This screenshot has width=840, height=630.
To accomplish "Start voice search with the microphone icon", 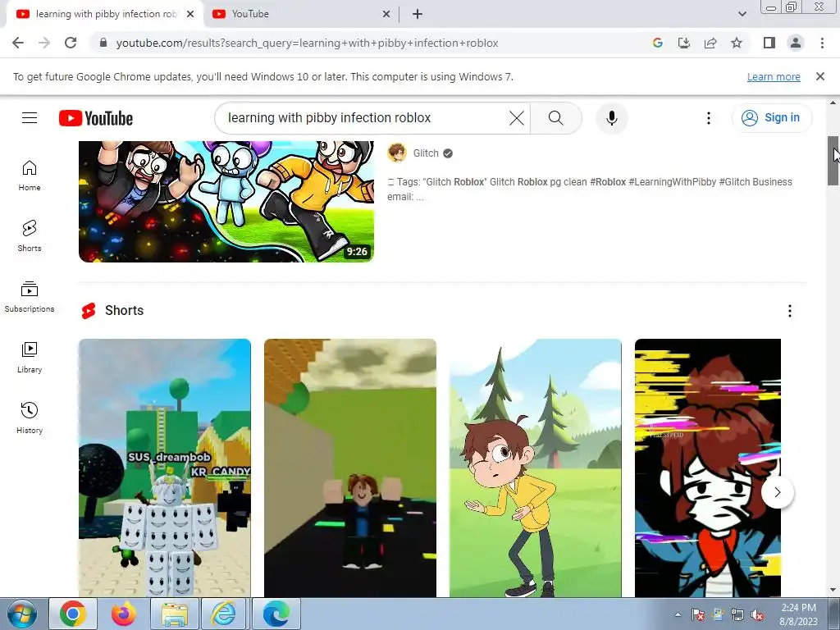I will (611, 118).
